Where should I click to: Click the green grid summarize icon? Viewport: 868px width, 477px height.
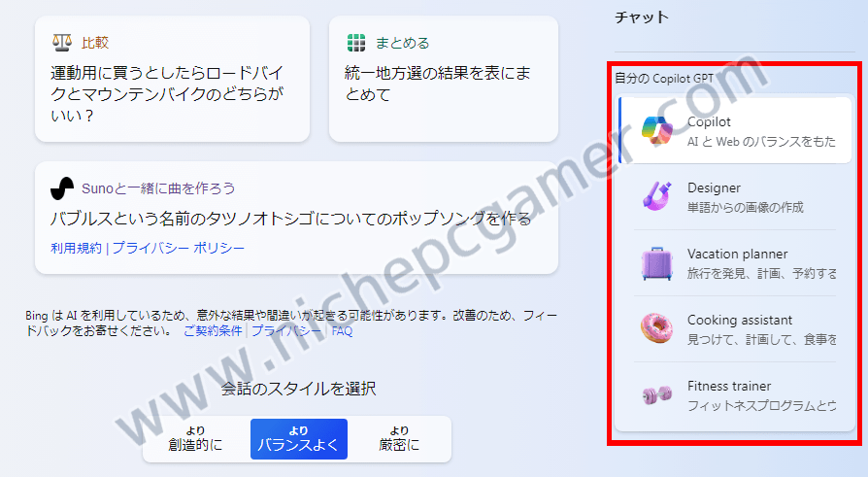point(356,43)
